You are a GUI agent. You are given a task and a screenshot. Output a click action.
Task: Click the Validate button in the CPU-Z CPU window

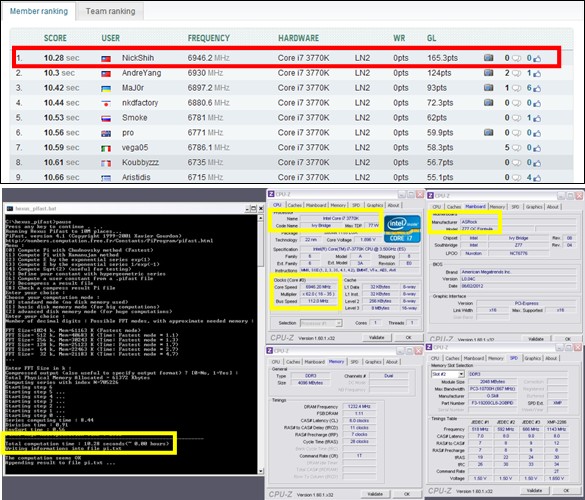point(376,337)
